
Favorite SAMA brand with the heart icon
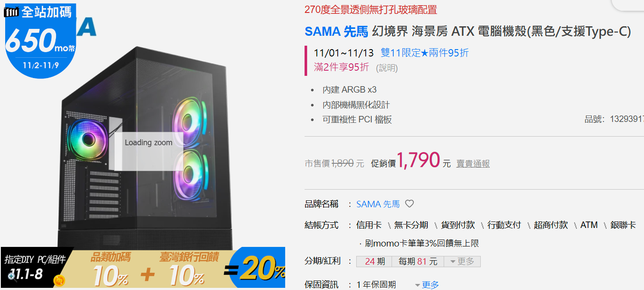click(410, 204)
